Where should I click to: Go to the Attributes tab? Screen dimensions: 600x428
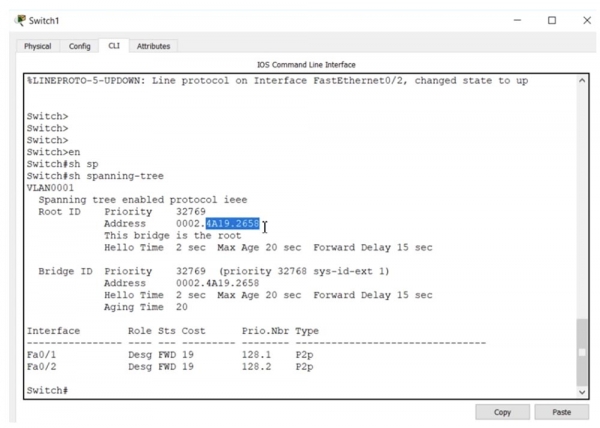pos(153,46)
